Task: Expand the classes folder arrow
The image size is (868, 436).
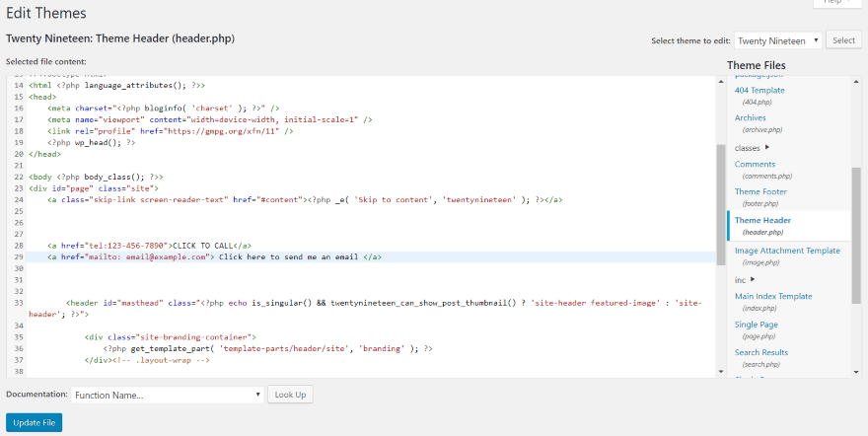Action: 767,148
